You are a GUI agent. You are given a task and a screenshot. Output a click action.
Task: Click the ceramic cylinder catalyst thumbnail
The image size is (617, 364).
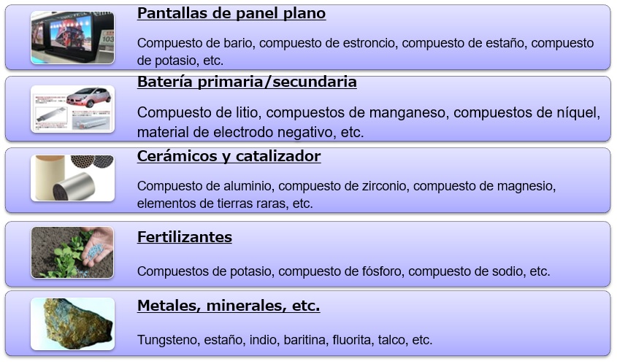[x=72, y=178]
